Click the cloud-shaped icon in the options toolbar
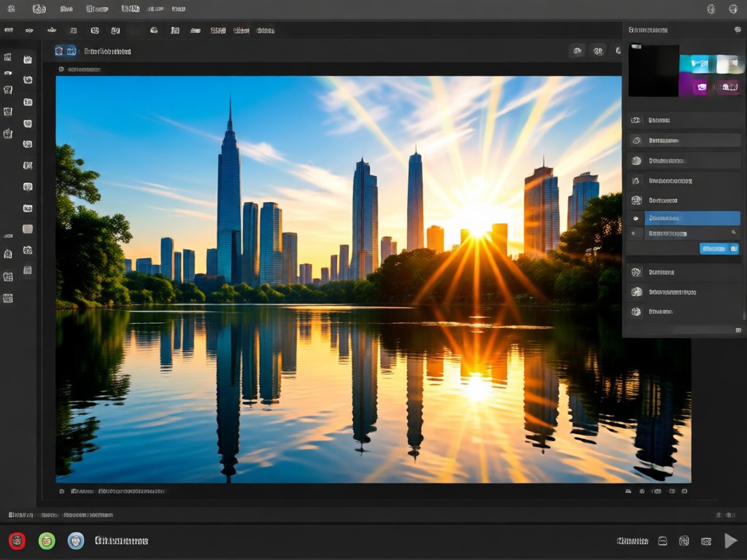This screenshot has width=747, height=560. (154, 30)
